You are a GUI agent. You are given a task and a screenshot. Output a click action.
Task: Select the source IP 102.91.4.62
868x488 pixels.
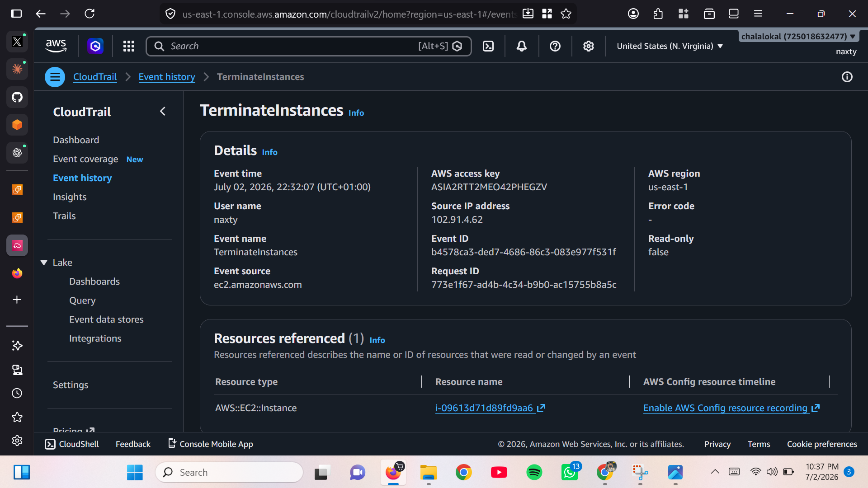[x=457, y=220]
